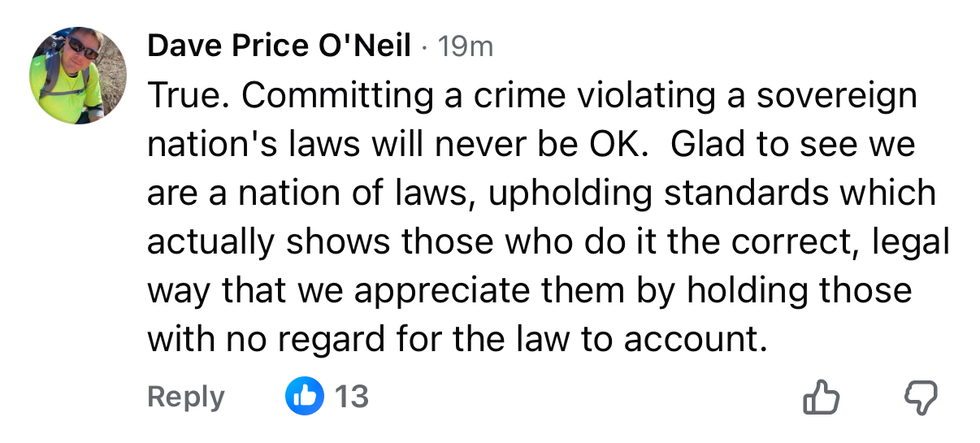
Task: Click Reply under the comment
Action: [186, 397]
